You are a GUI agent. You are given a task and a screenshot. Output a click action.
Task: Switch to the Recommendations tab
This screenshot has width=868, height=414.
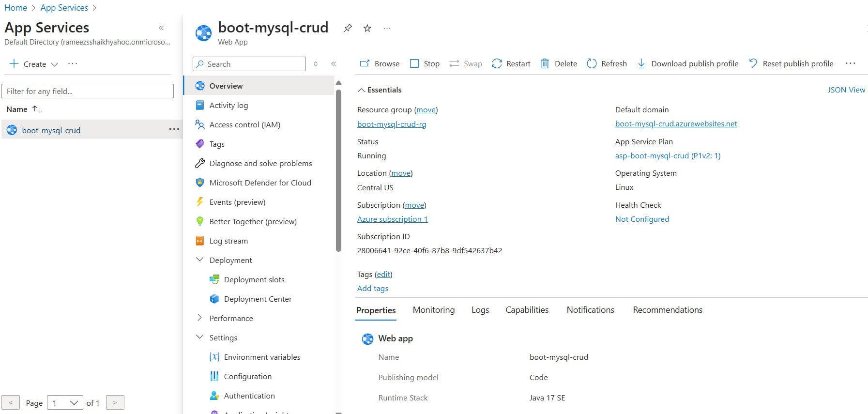coord(668,310)
